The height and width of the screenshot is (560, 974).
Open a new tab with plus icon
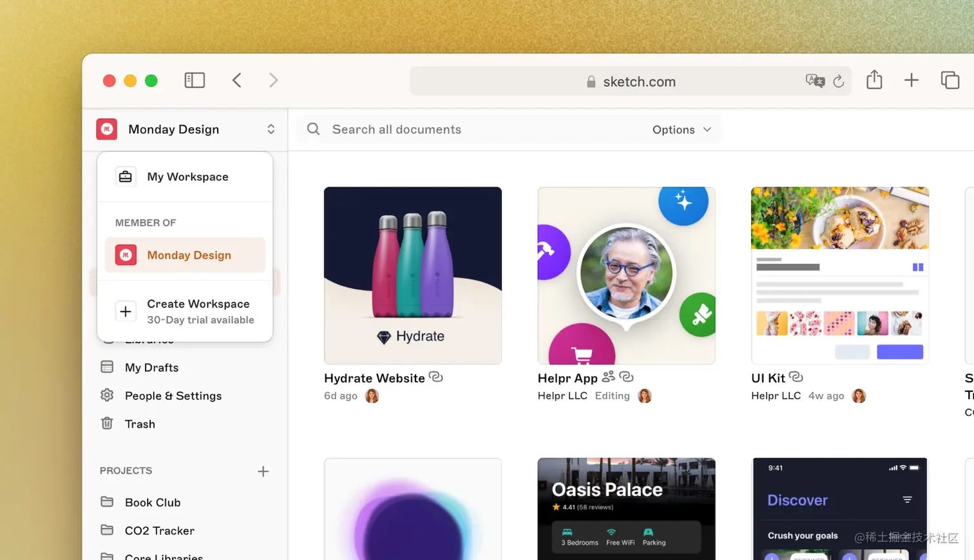[912, 80]
